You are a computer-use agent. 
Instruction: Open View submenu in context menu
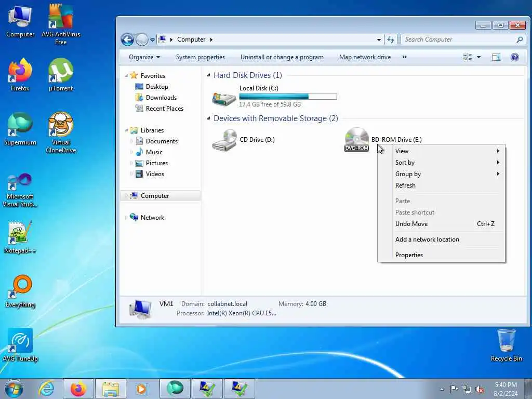(x=441, y=151)
